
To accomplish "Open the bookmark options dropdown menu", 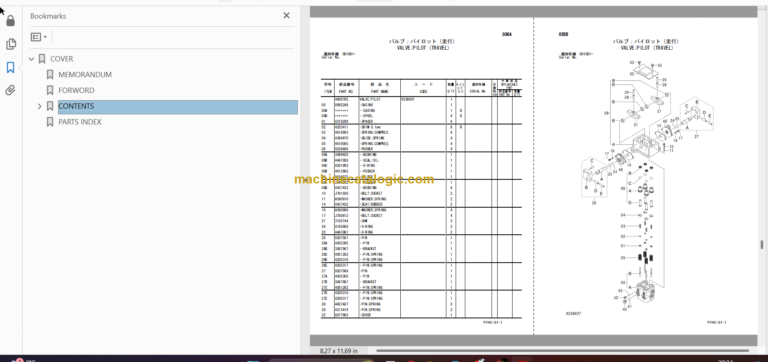I will click(x=39, y=37).
